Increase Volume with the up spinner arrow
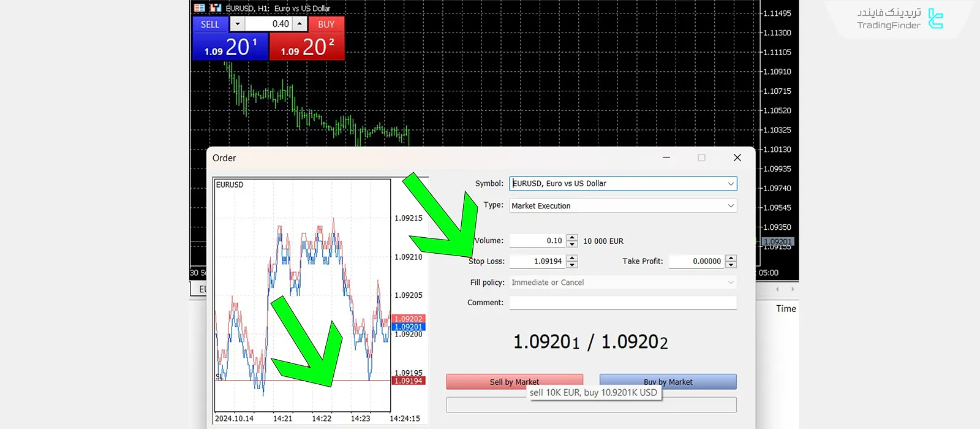The image size is (980, 429). point(572,238)
